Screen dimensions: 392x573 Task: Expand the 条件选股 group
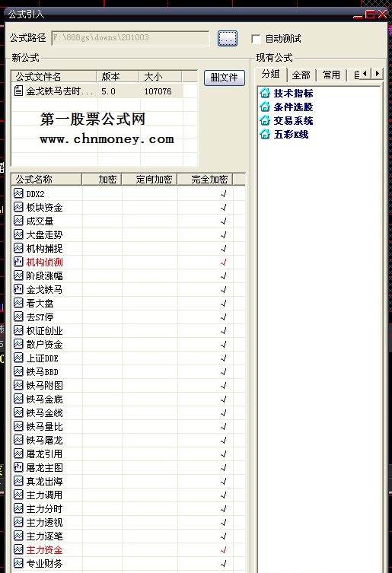coord(293,107)
